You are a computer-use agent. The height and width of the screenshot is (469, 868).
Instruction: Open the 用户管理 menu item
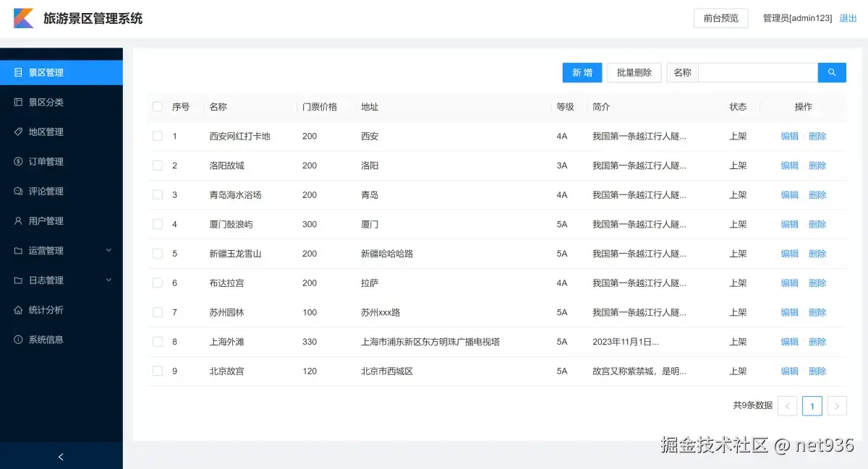(61, 220)
